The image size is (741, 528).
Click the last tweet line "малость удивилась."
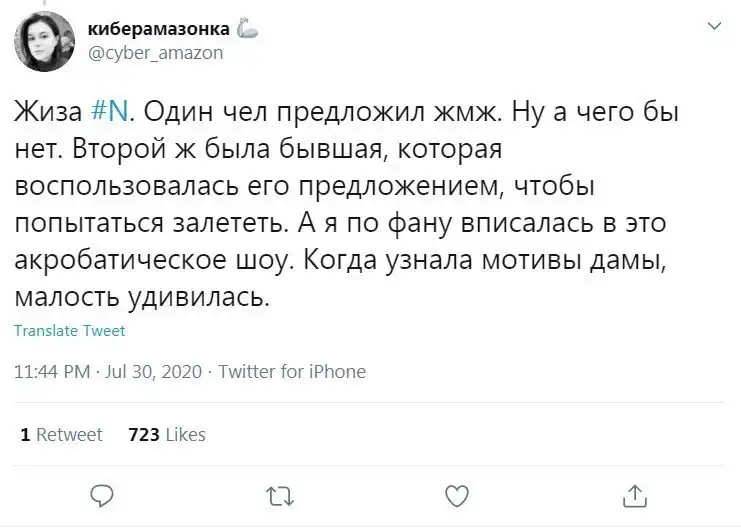coord(141,297)
